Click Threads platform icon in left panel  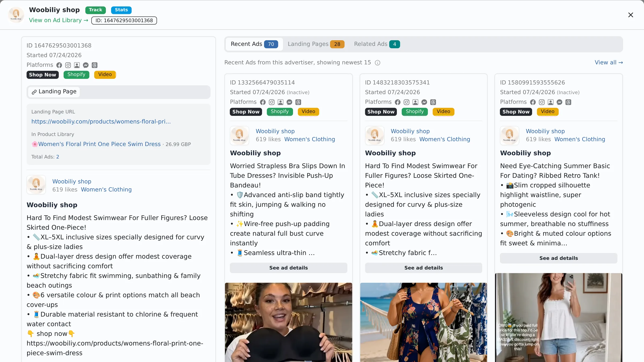94,65
